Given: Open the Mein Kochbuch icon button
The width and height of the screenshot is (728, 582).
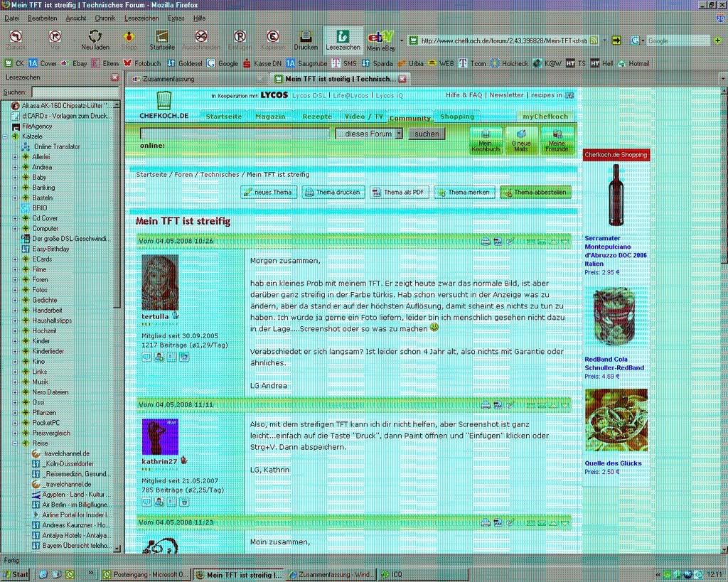Looking at the screenshot, I should point(486,141).
